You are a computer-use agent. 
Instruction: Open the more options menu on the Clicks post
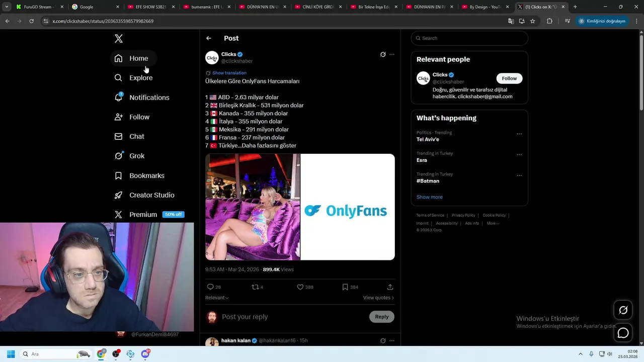coord(392,54)
